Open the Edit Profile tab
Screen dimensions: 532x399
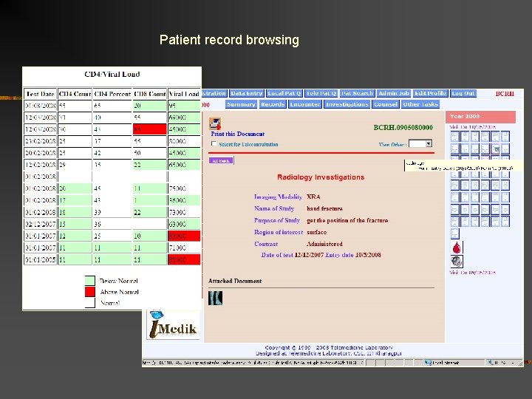(x=430, y=93)
